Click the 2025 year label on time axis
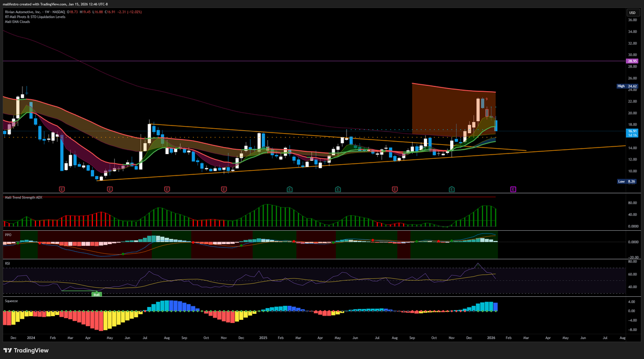Screen dimensions: 644x359 (x=263, y=339)
